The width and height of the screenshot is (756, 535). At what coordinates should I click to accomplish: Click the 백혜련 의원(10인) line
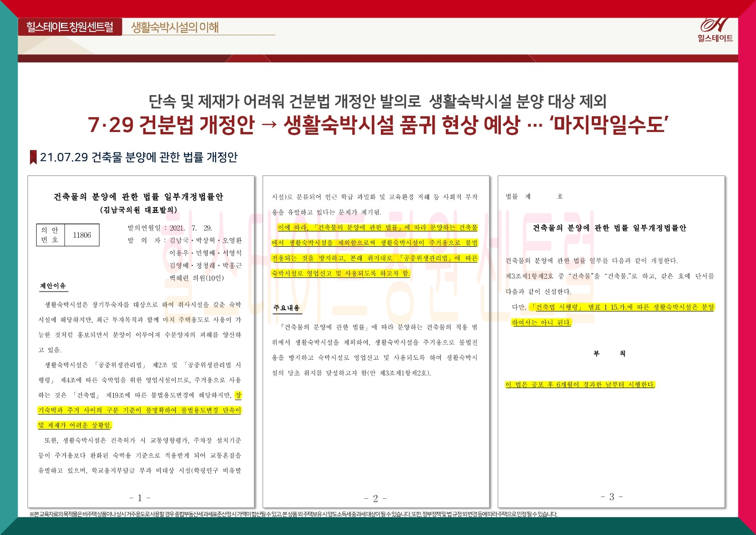coord(197,278)
